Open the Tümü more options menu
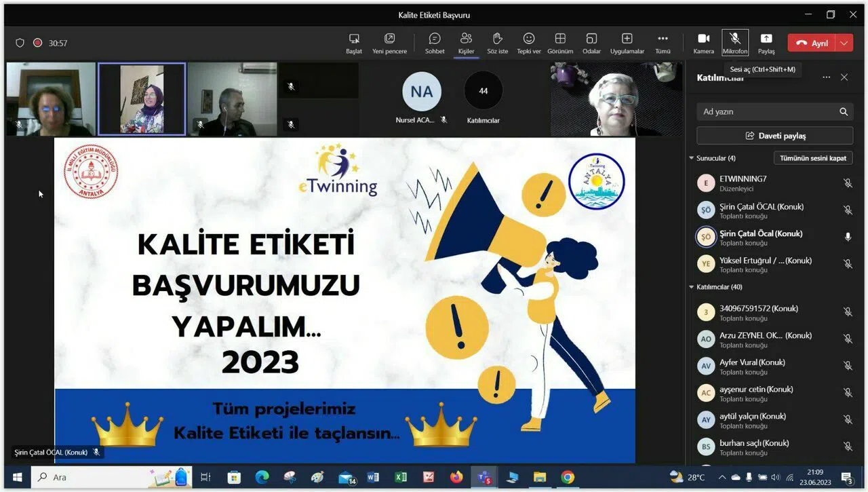Viewport: 868px width, 492px height. click(663, 39)
